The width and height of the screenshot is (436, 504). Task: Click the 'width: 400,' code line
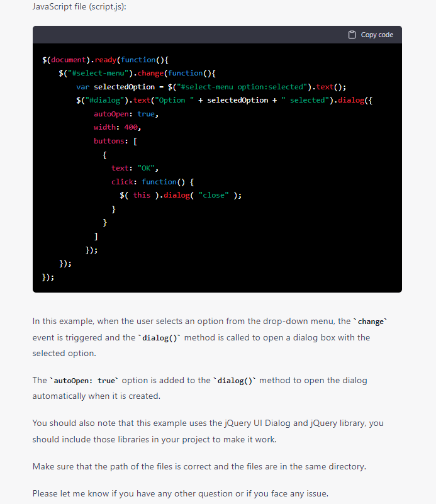coord(117,127)
